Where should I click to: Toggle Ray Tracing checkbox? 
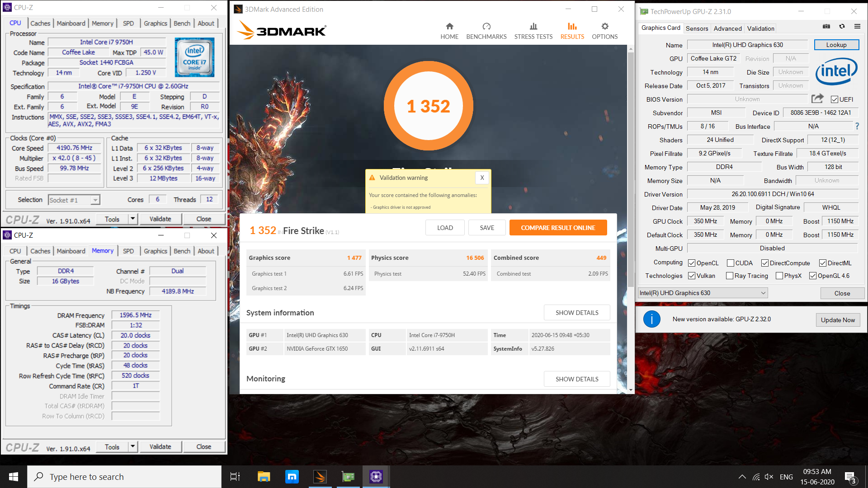(x=730, y=276)
